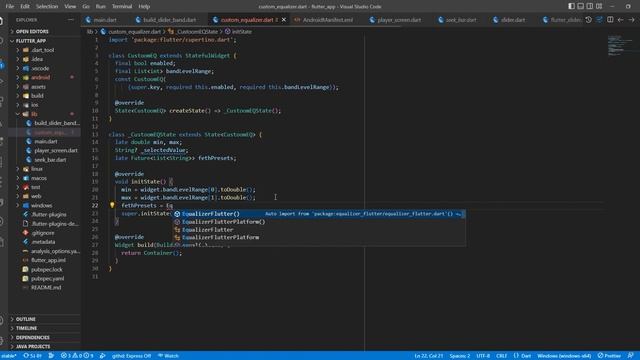Open main.dart in the explorer tree
This screenshot has width=640, height=360.
(x=46, y=141)
